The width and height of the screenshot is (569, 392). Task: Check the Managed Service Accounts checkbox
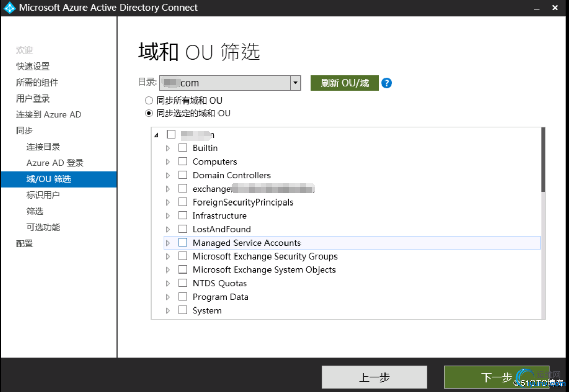pyautogui.click(x=183, y=243)
